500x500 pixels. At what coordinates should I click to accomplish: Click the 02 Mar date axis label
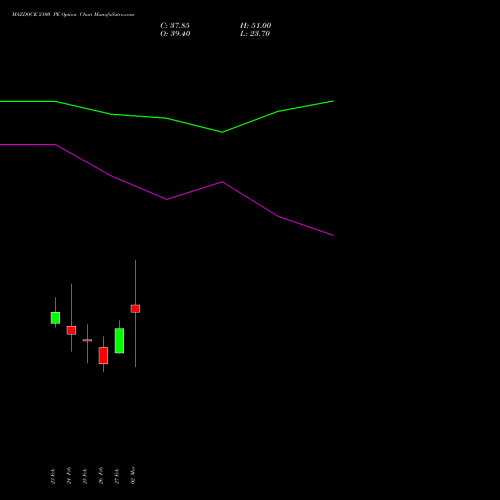133,475
